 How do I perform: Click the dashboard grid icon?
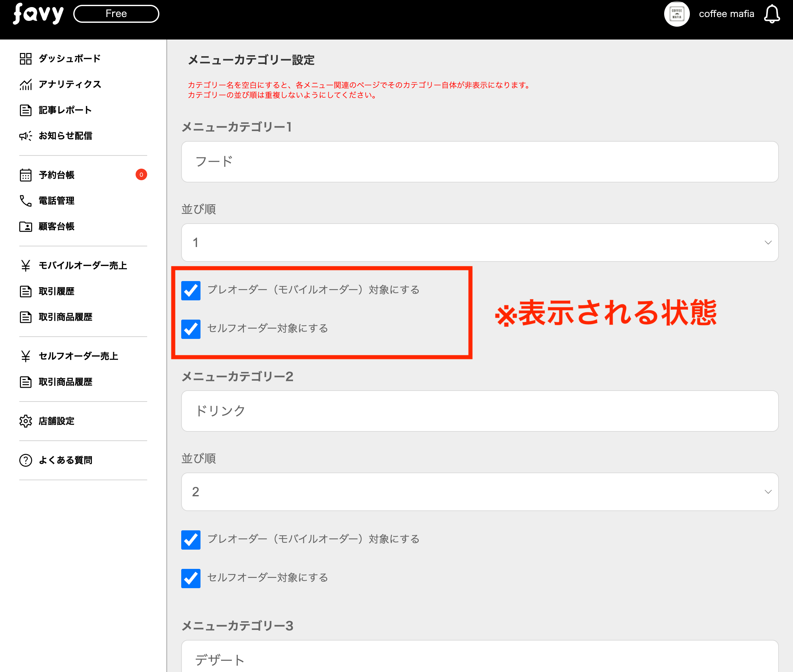click(x=25, y=59)
